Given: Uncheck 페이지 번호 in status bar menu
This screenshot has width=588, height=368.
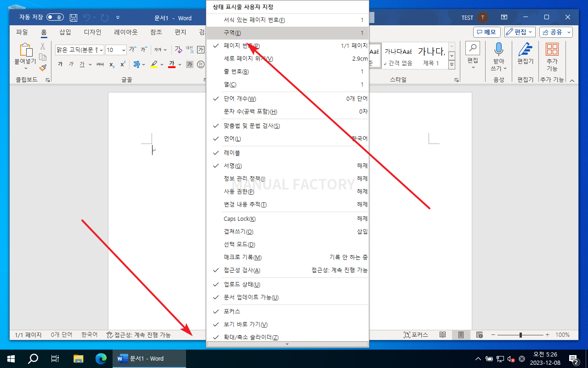Looking at the screenshot, I should pyautogui.click(x=288, y=46).
